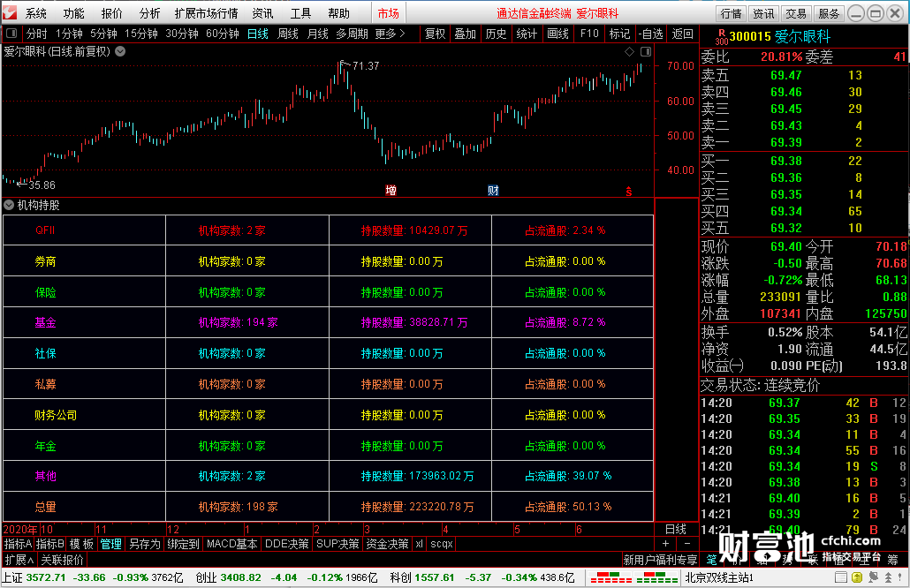Image resolution: width=910 pixels, height=588 pixels.
Task: Select the 管理 tab
Action: 110,544
